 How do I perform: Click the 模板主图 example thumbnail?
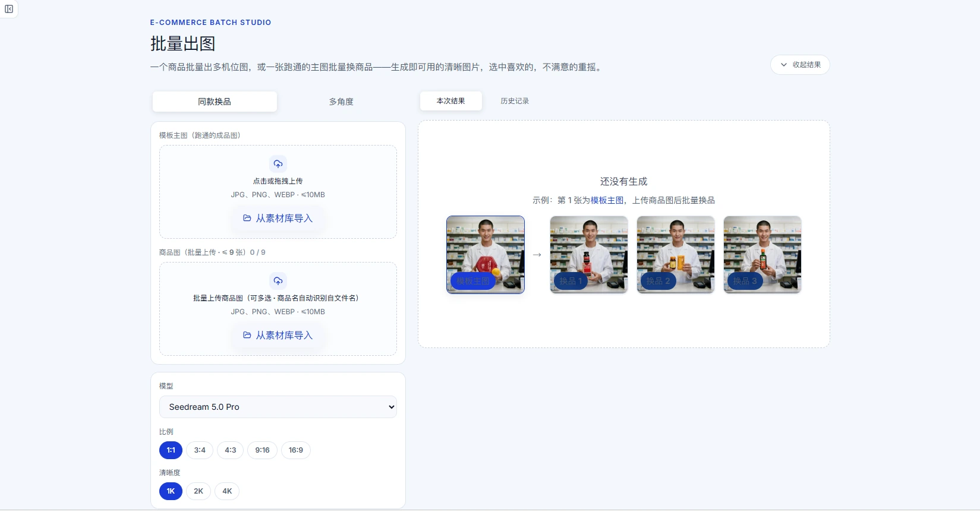click(486, 255)
